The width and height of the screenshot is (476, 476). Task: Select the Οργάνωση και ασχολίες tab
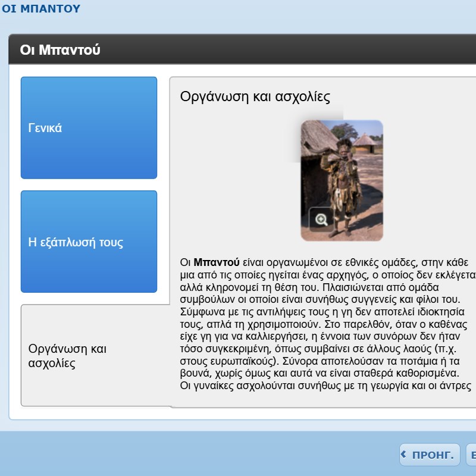coord(95,355)
